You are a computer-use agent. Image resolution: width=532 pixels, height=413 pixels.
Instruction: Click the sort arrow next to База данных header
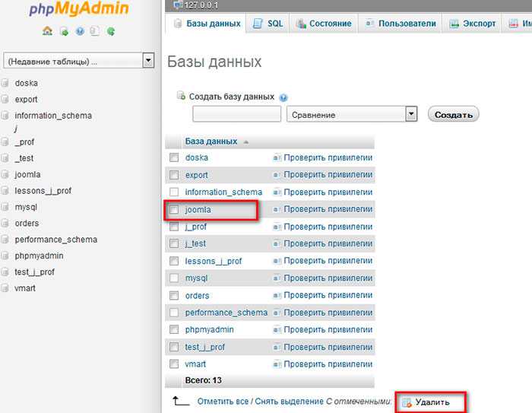pyautogui.click(x=246, y=142)
